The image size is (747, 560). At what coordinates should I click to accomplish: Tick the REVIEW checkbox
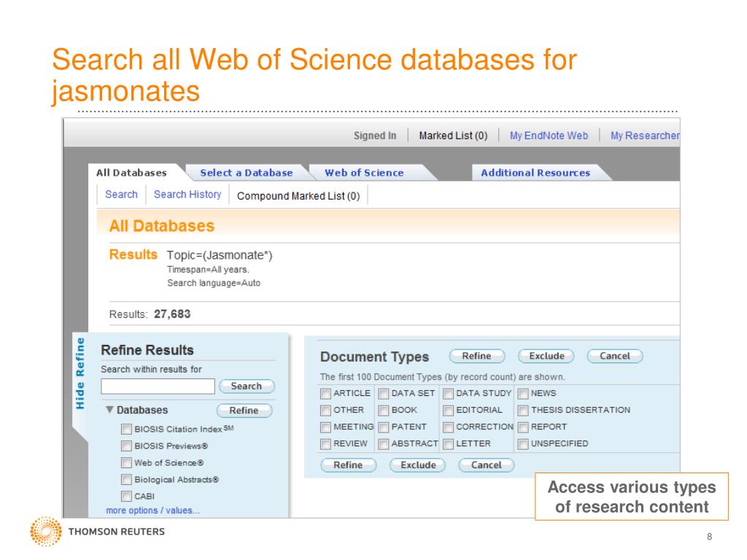tap(325, 444)
